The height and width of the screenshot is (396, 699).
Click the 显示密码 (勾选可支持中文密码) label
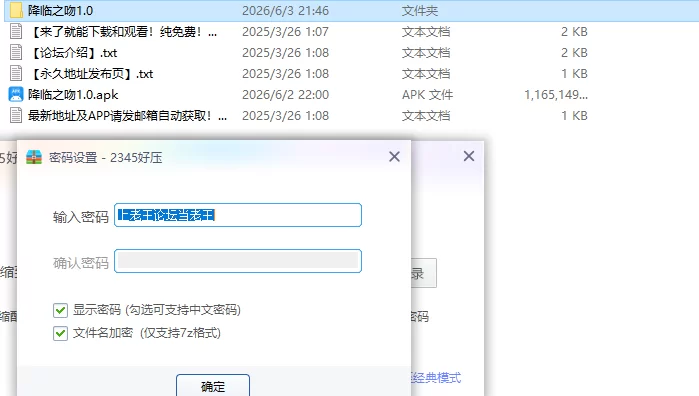(157, 310)
